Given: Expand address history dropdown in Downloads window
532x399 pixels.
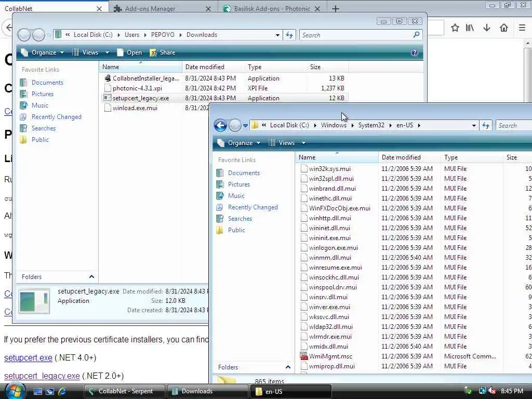Looking at the screenshot, I should click(x=277, y=35).
